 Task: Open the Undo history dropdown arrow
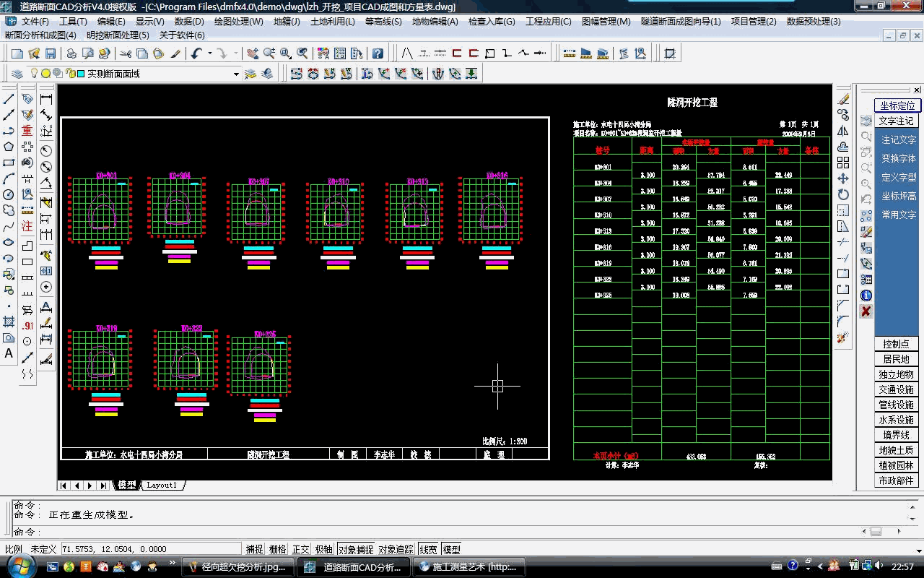[209, 53]
